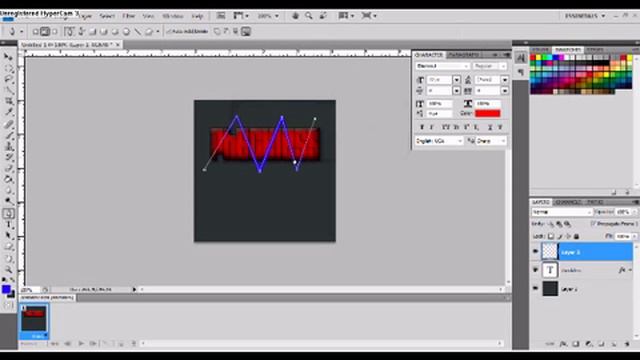Image resolution: width=640 pixels, height=360 pixels.
Task: Click the red text Color swatch
Action: point(487,113)
